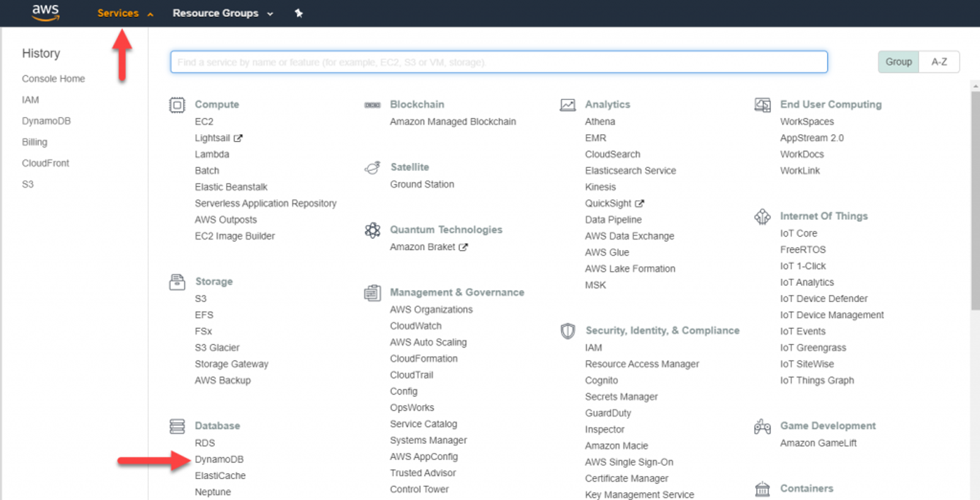Open AWS Backup under Storage
The image size is (980, 500).
click(222, 381)
